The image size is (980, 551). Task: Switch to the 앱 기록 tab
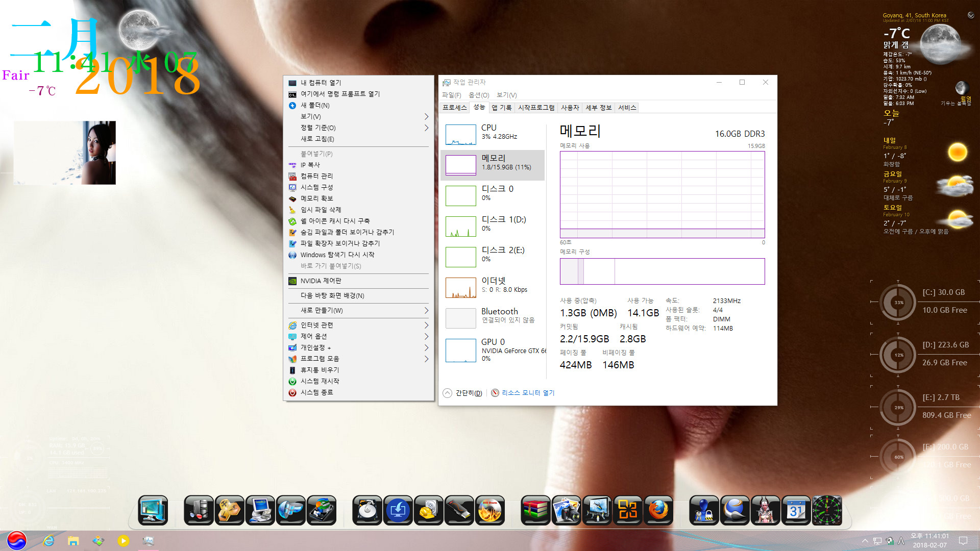tap(502, 108)
